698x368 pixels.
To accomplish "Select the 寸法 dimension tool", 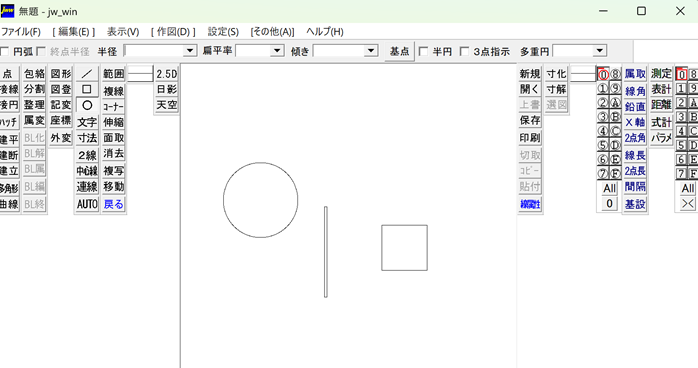I will click(87, 138).
